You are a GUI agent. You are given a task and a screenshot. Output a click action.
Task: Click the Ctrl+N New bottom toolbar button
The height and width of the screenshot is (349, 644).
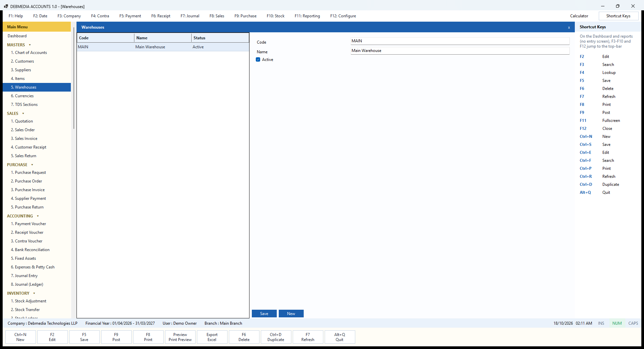tap(20, 337)
